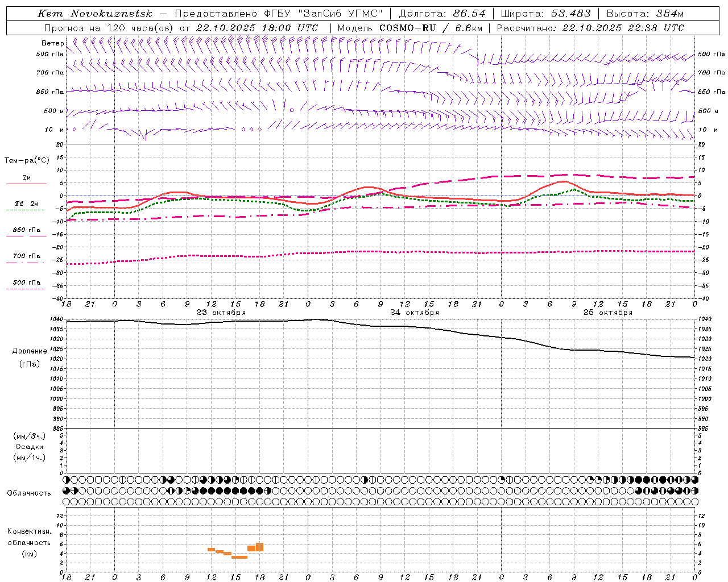Viewport: 728px width, 582px height.
Task: Click the 'Тем-ра(°C)' legend title
Action: [x=27, y=161]
